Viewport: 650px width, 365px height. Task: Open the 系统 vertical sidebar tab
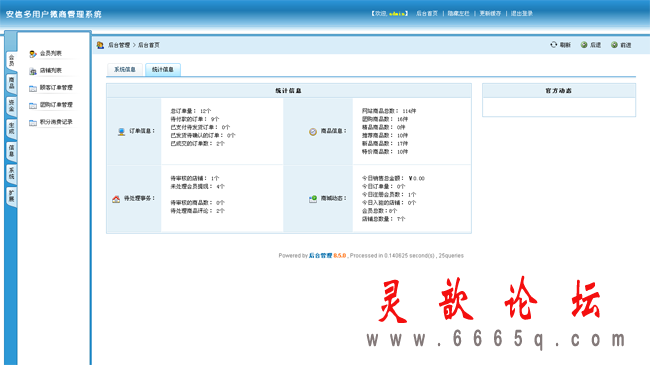(x=12, y=173)
